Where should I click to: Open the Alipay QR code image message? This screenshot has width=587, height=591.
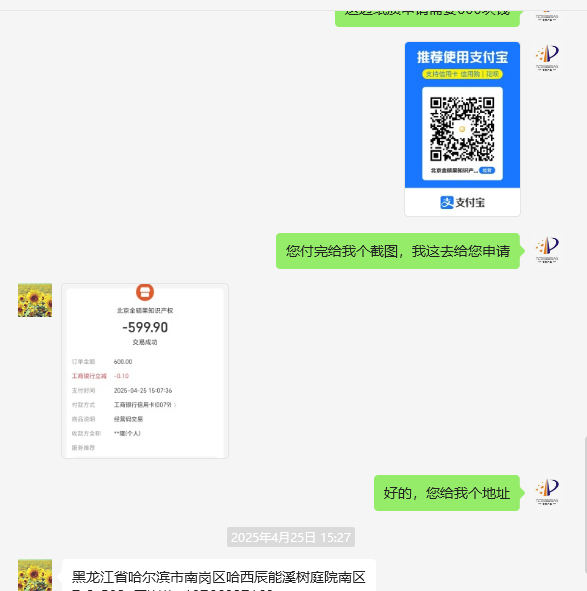[462, 129]
